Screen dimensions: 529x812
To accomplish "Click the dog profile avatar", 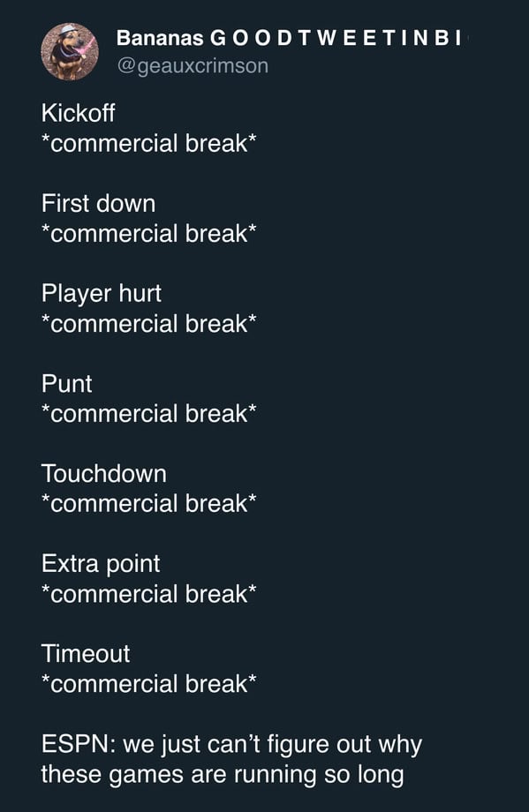I will pos(70,52).
